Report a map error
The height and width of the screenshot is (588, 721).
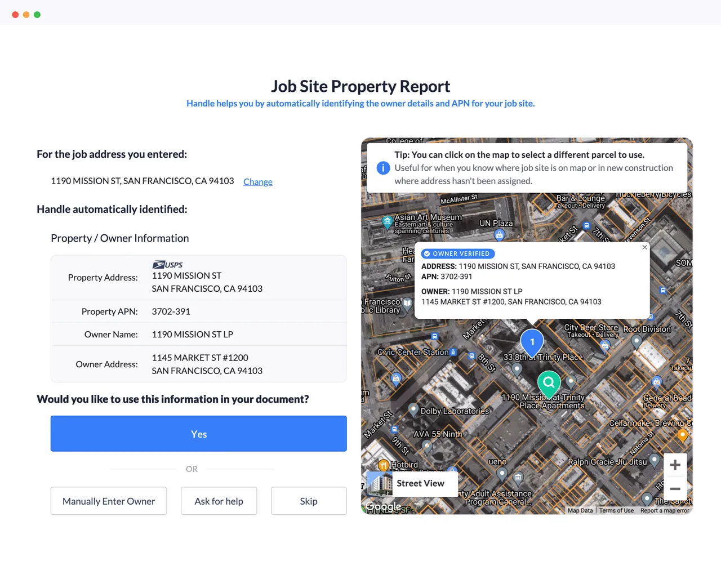665,510
